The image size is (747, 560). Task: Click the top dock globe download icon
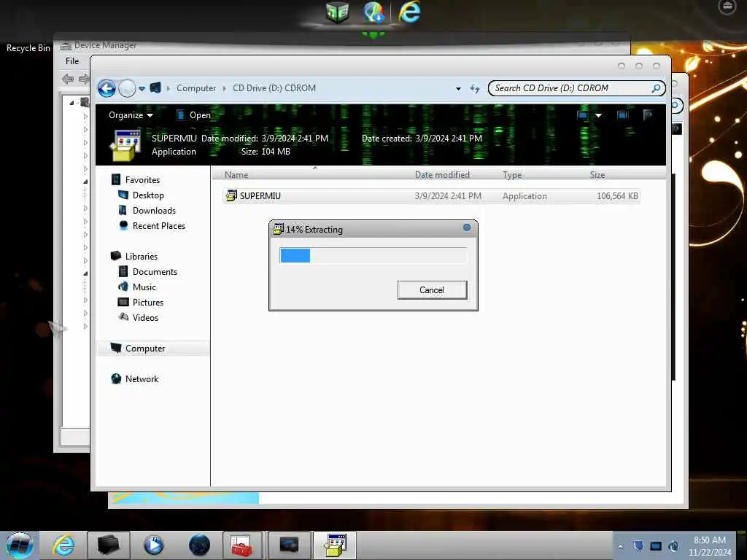[x=374, y=12]
